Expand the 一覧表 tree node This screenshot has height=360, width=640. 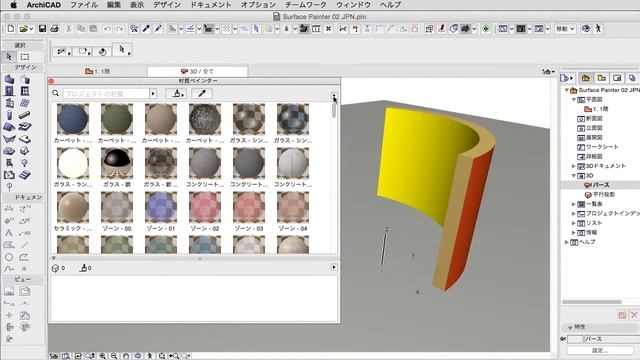573,204
